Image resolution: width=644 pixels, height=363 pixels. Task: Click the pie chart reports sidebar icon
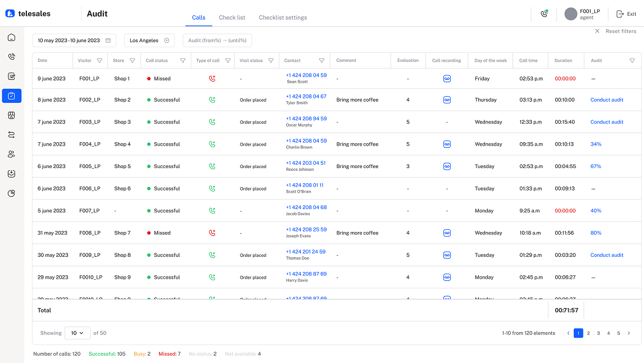12,193
